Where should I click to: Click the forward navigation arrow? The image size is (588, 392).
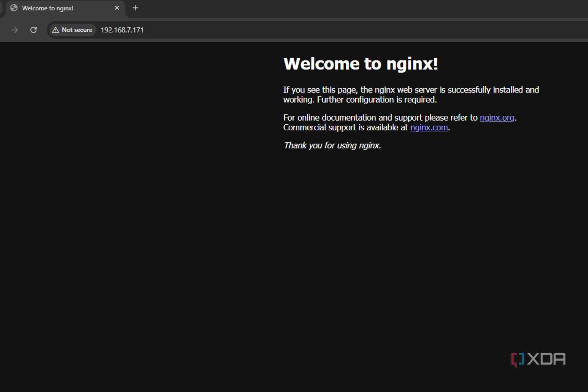point(15,30)
